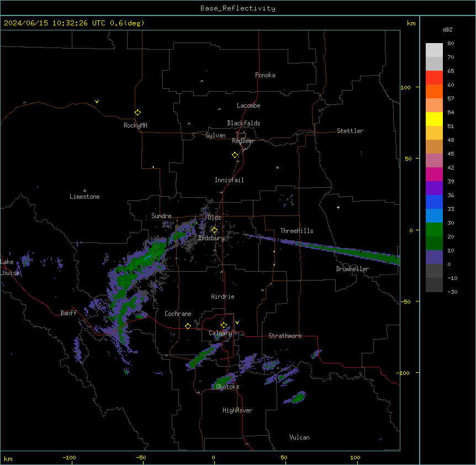Select the darkest grey -30 to -10 legend swatch
The height and width of the screenshot is (465, 476).
point(434,285)
